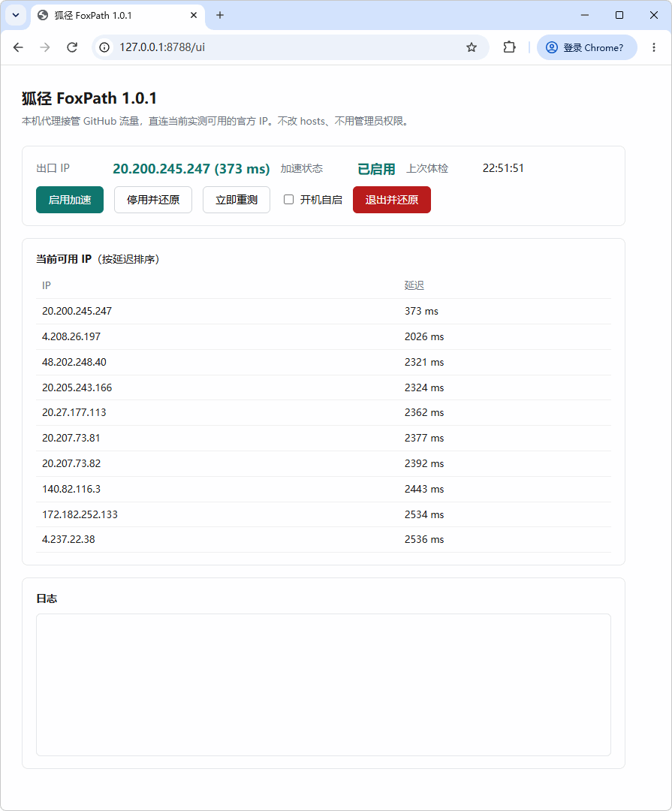Viewport: 672px width, 811px height.
Task: Click the 22:51:51 last check time
Action: pos(503,168)
